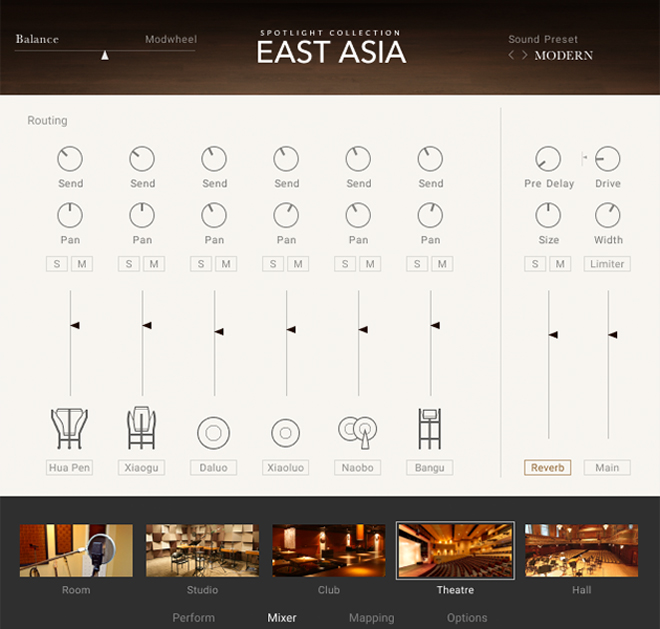Viewport: 660px width, 629px height.
Task: Select the Xiaoluo gong icon
Action: coord(285,433)
